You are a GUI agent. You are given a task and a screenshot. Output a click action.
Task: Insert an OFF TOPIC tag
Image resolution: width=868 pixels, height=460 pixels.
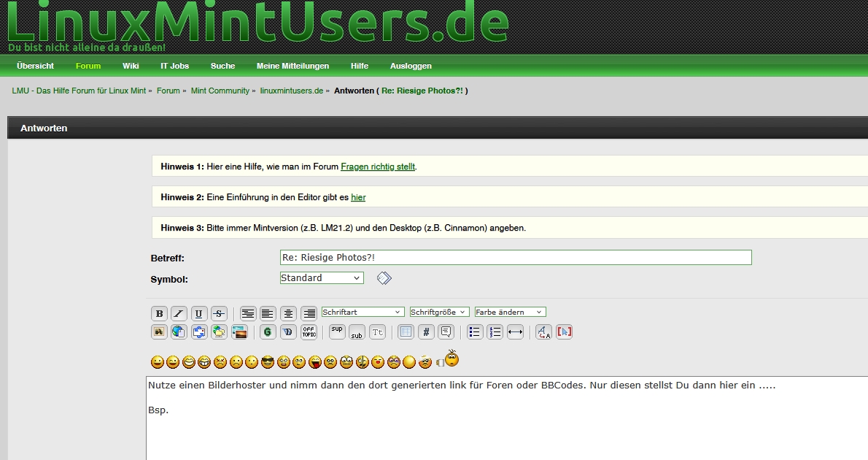click(309, 331)
